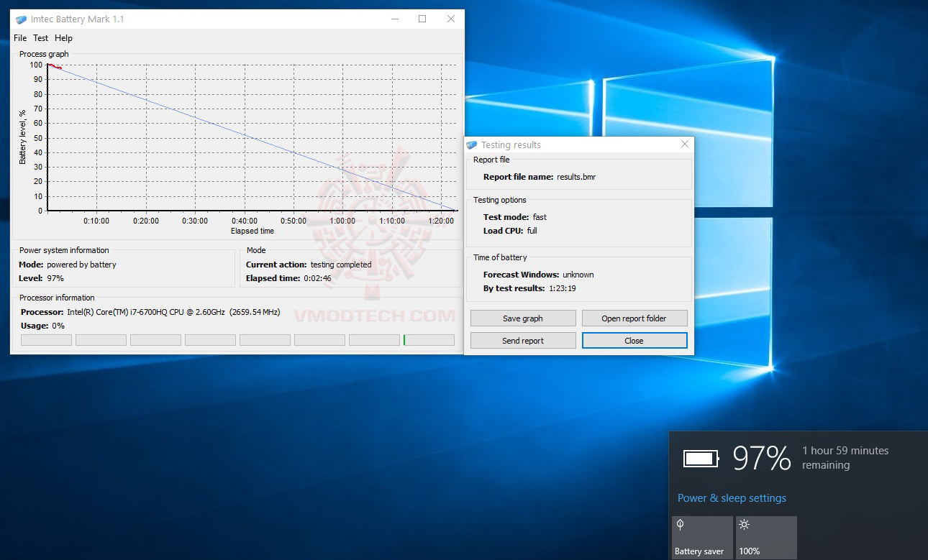
Task: Click inside the Process graph plot area
Action: pyautogui.click(x=252, y=137)
